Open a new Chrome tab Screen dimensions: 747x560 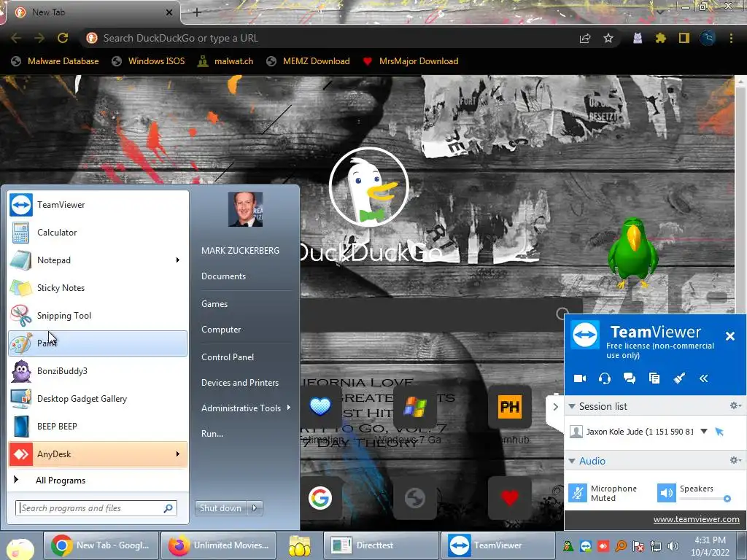197,12
